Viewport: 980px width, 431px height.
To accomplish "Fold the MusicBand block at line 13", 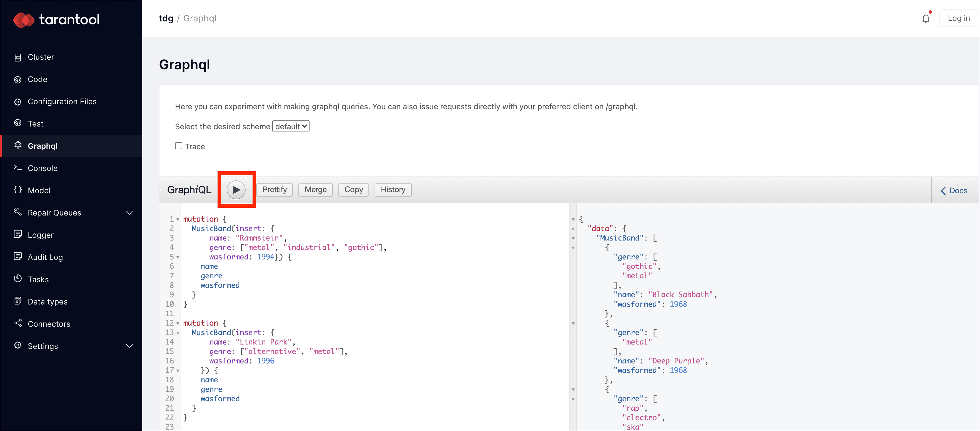I will pyautogui.click(x=178, y=333).
